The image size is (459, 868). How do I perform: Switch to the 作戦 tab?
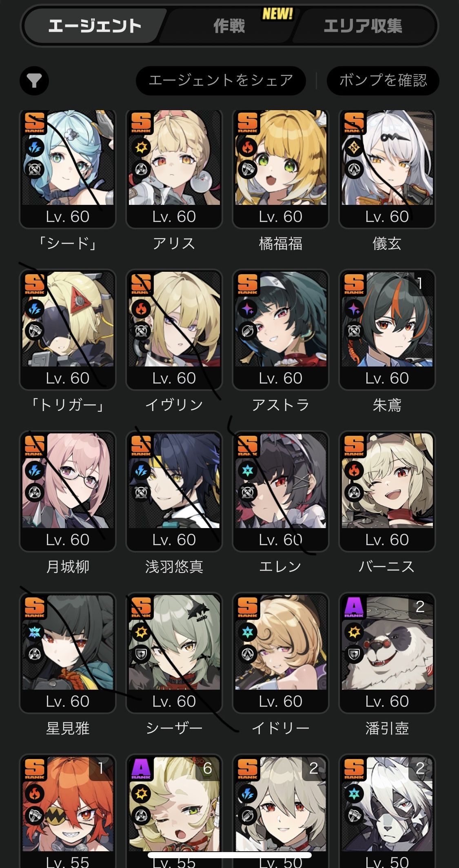pos(229,27)
